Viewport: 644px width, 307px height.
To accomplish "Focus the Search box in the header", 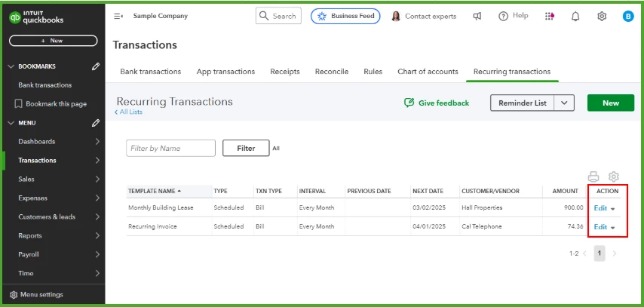I will [278, 16].
